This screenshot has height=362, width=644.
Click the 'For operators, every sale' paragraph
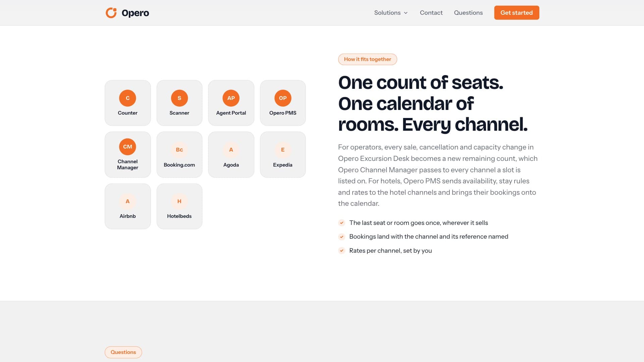438,175
